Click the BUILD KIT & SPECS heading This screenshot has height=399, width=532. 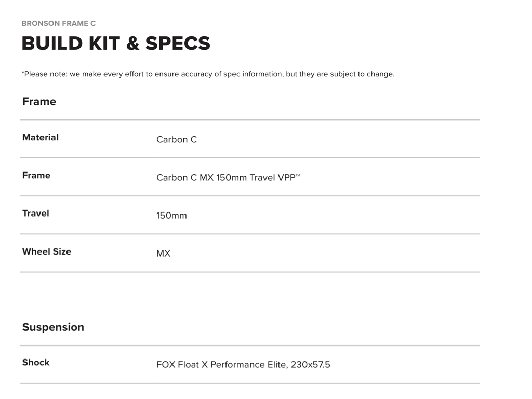tap(116, 44)
